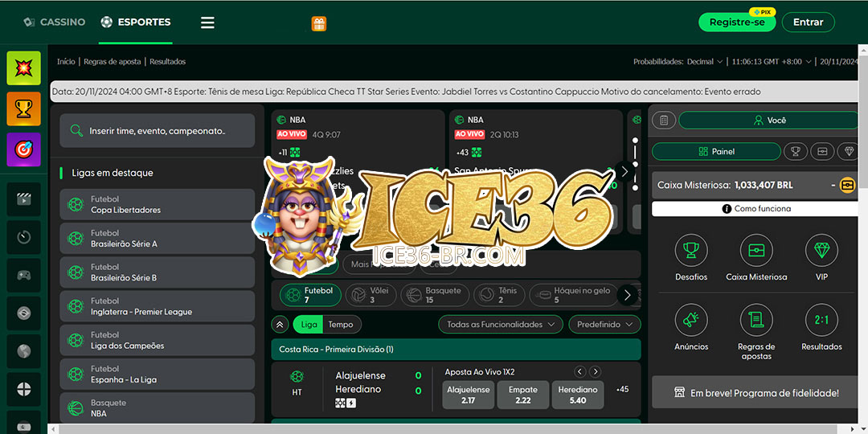The image size is (868, 434).
Task: Click the Registre-se button
Action: tap(737, 23)
